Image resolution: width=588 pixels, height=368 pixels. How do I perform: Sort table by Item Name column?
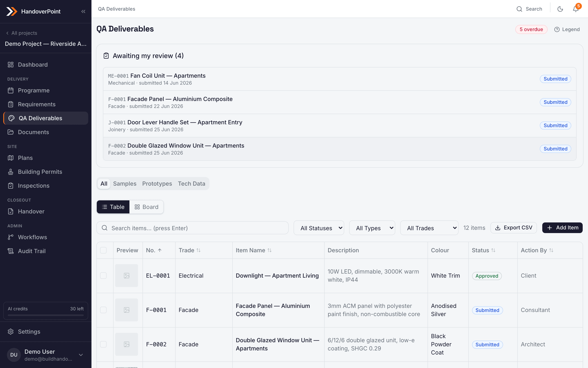tap(269, 250)
